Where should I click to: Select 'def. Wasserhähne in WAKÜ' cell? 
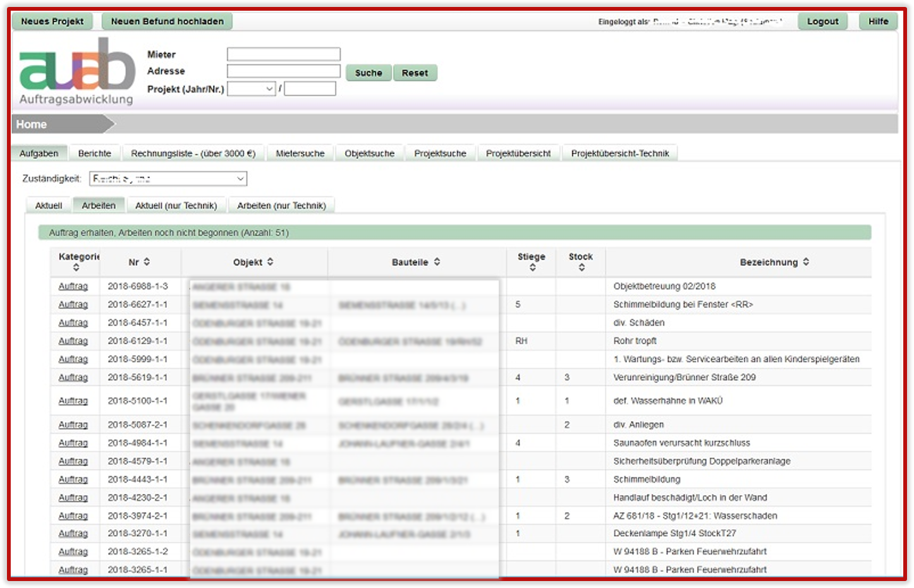pos(668,402)
